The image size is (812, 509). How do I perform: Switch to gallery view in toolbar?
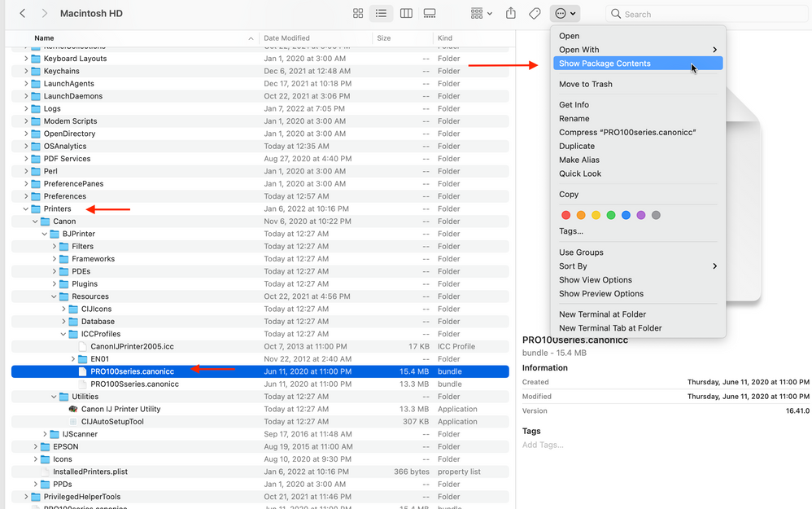[430, 14]
